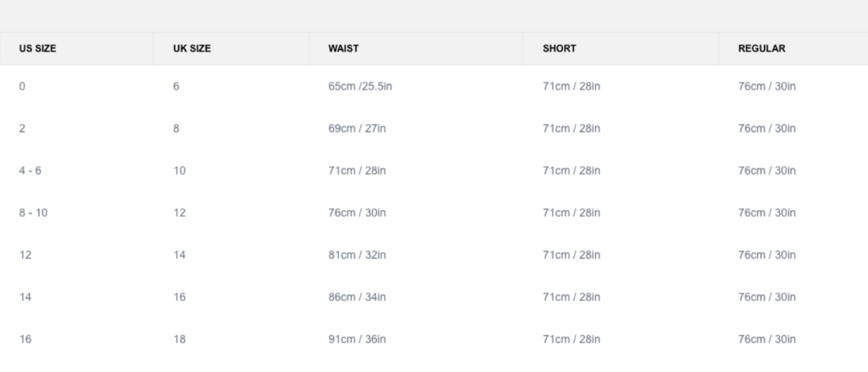Select UK size 6 cell
Image resolution: width=868 pixels, height=372 pixels.
pyautogui.click(x=176, y=86)
